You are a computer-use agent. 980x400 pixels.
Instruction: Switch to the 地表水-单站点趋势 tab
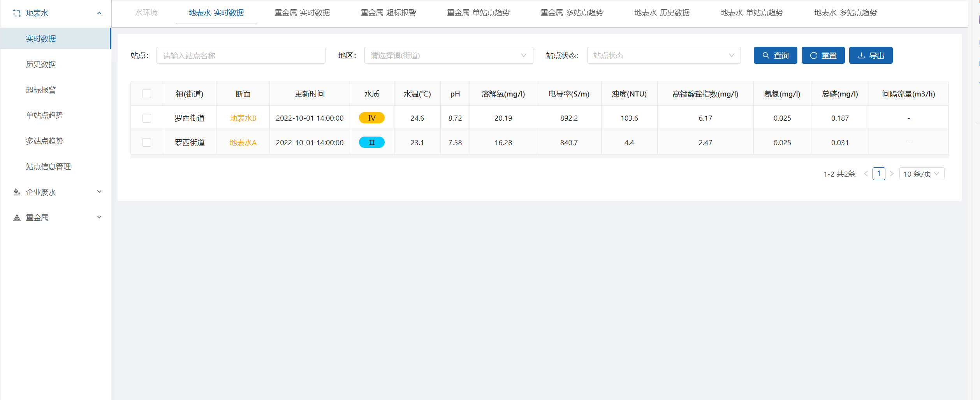pyautogui.click(x=752, y=13)
